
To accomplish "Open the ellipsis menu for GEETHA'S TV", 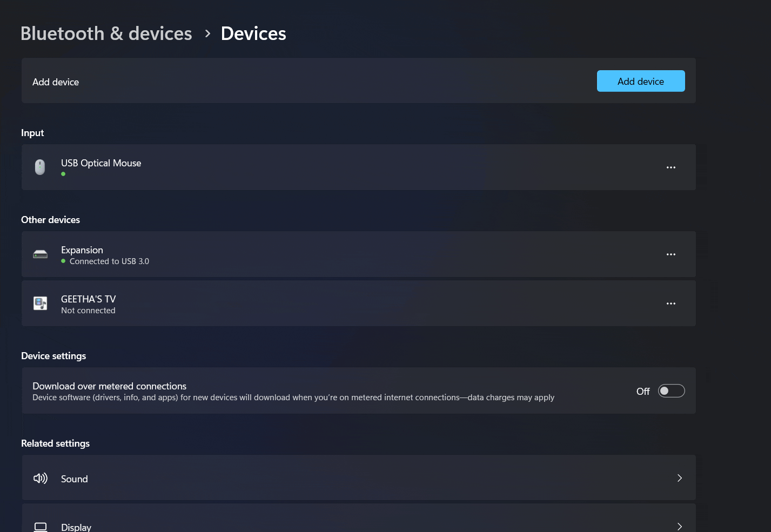I will tap(671, 303).
